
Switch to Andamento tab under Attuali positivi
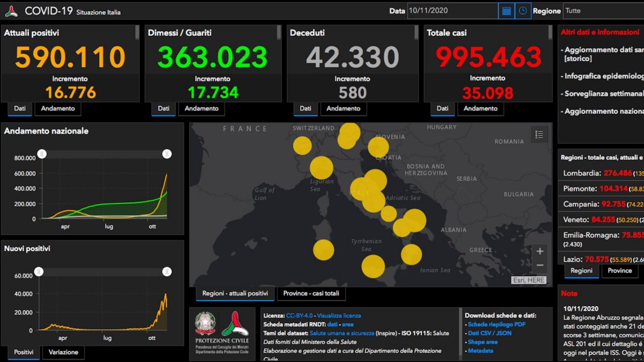tap(58, 108)
